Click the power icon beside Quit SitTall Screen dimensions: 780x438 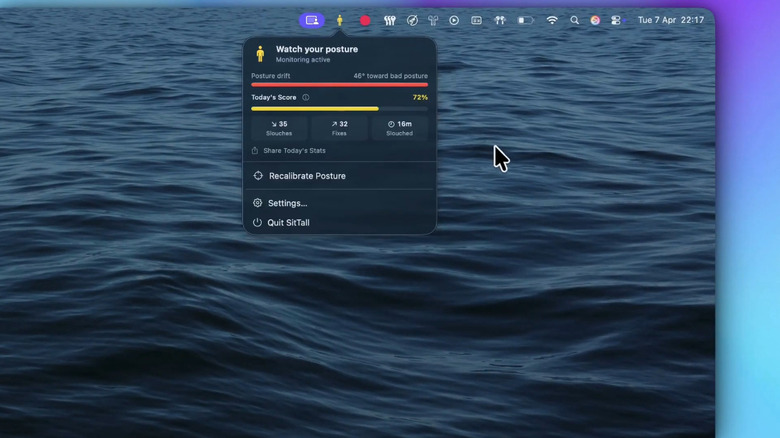tap(257, 222)
